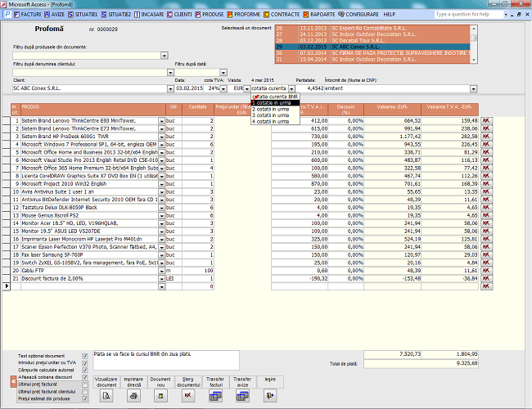The image size is (532, 409).
Task: Open the cota TVA dropdown
Action: (223, 89)
